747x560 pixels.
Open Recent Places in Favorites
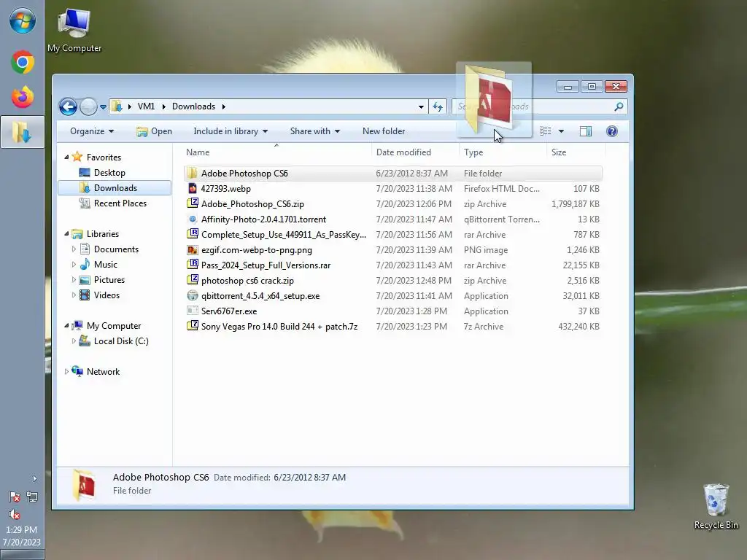click(x=120, y=203)
